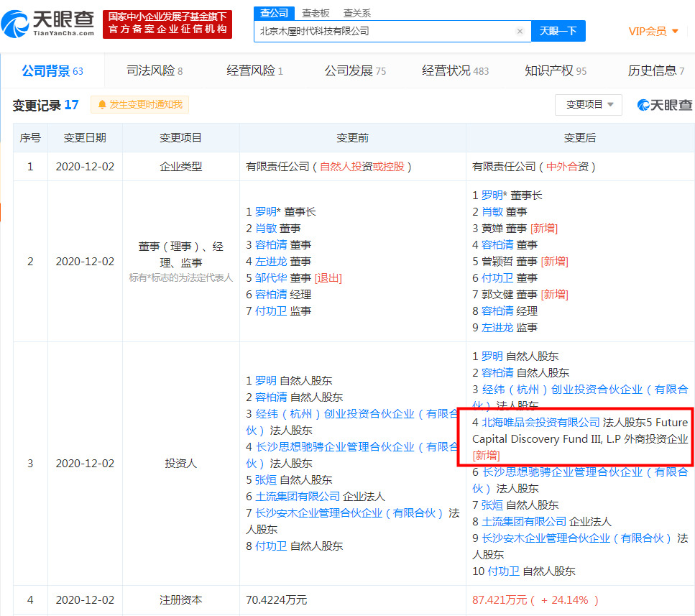Screen dimensions: 695x616
Task: Click the 变更前 column header
Action: point(352,138)
